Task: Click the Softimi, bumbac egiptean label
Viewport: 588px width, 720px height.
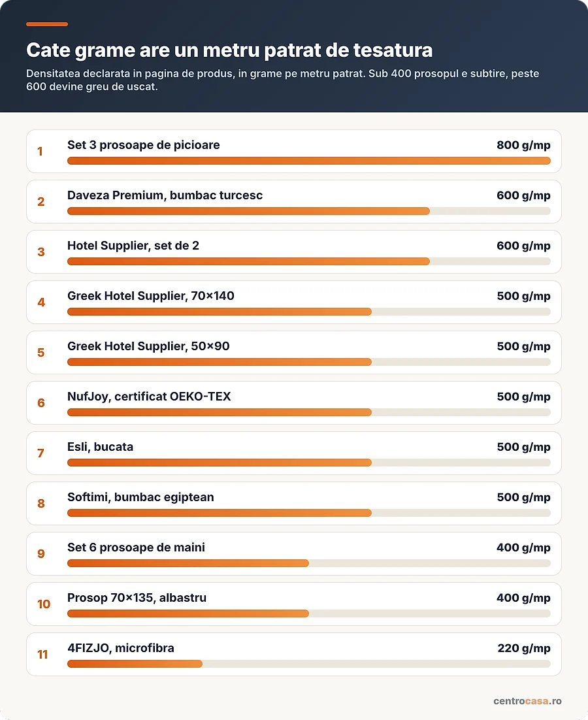Action: coord(140,497)
